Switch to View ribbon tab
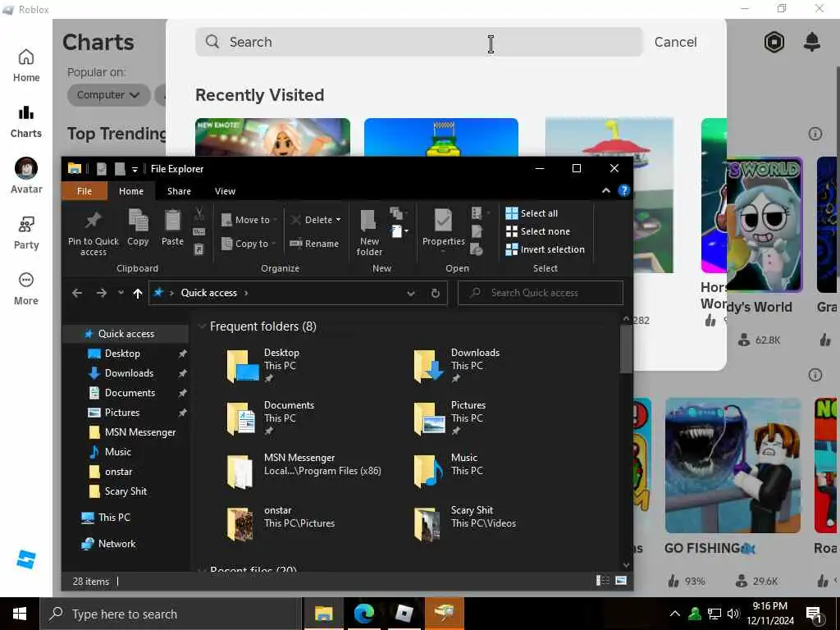The image size is (840, 630). click(225, 190)
